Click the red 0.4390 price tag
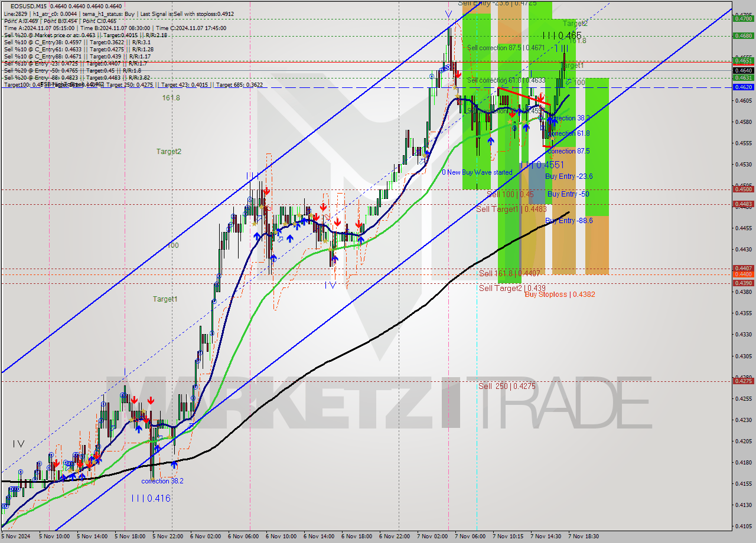756x543 pixels. coord(743,283)
